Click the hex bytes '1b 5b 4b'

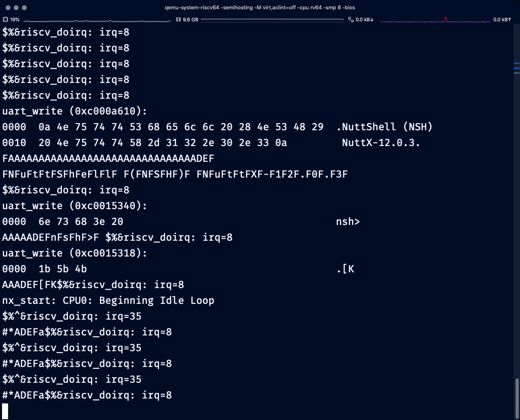pos(63,269)
